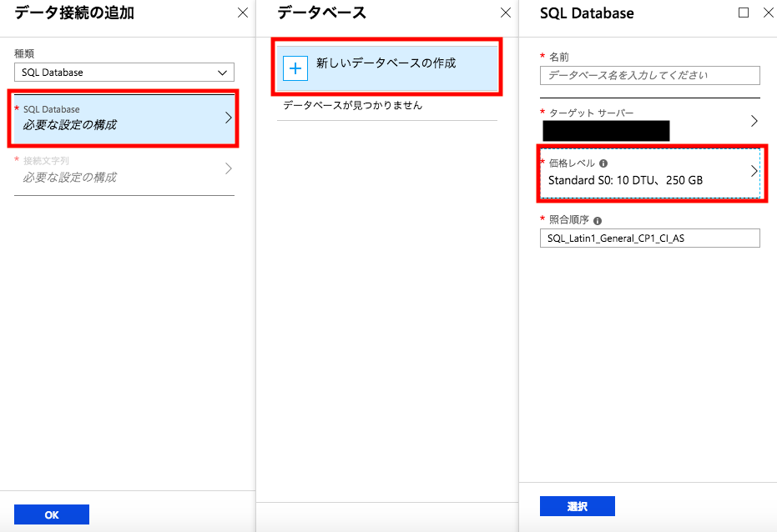Click the SQL_Latin1_General_CP1_CI_AS collation field
Viewport: 777px width, 532px height.
tap(649, 238)
